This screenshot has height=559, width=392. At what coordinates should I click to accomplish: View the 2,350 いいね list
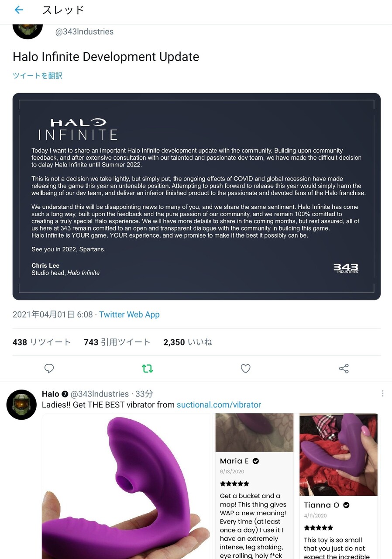tap(188, 342)
